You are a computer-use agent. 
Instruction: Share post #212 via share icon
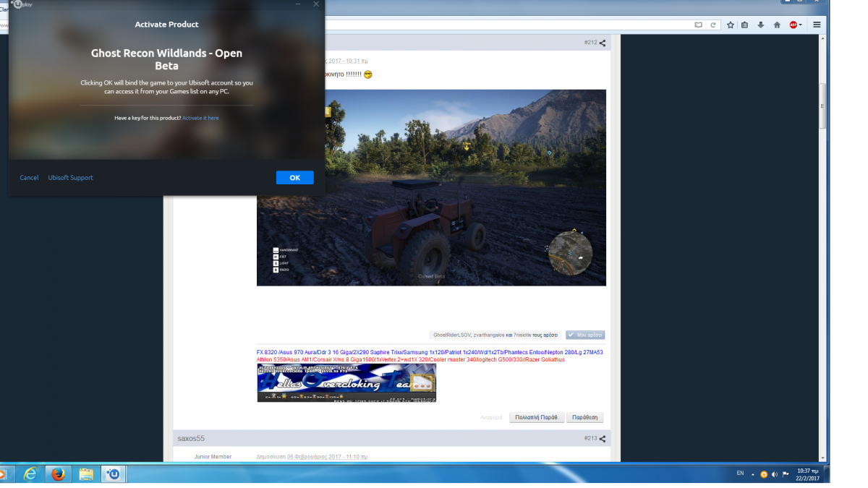point(603,43)
